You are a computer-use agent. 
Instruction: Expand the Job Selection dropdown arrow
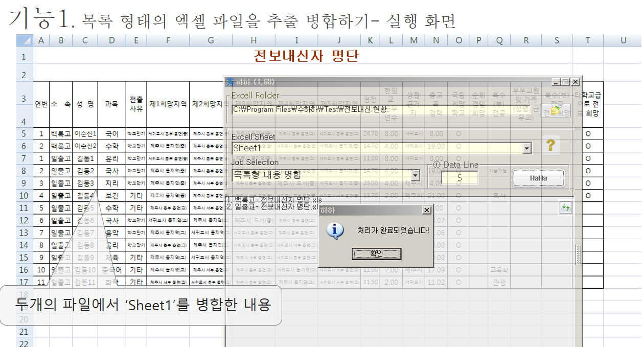coord(415,175)
